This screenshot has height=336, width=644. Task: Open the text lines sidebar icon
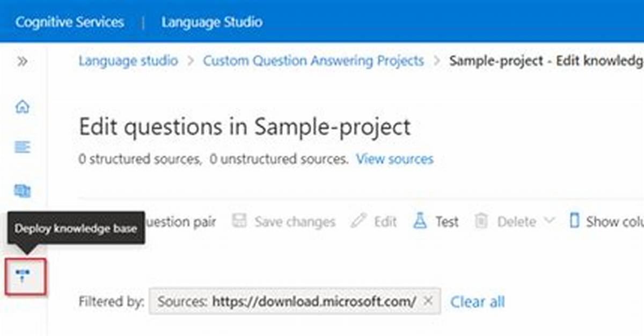point(23,147)
